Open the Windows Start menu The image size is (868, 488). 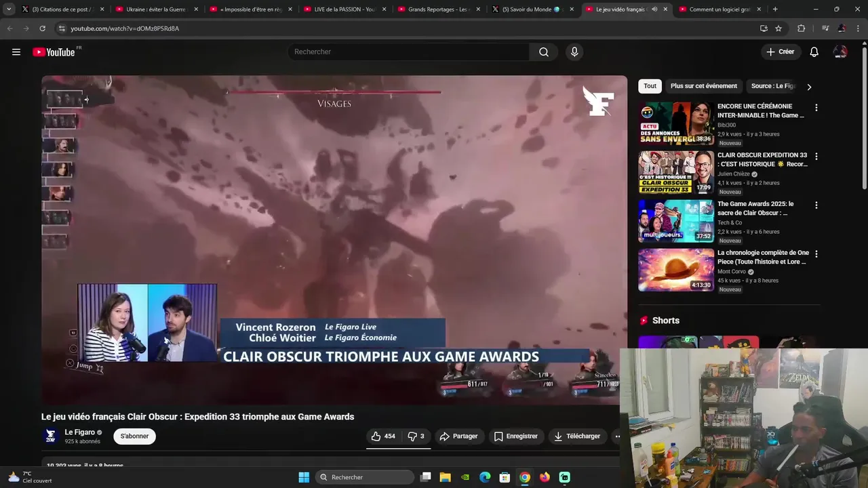coord(304,477)
